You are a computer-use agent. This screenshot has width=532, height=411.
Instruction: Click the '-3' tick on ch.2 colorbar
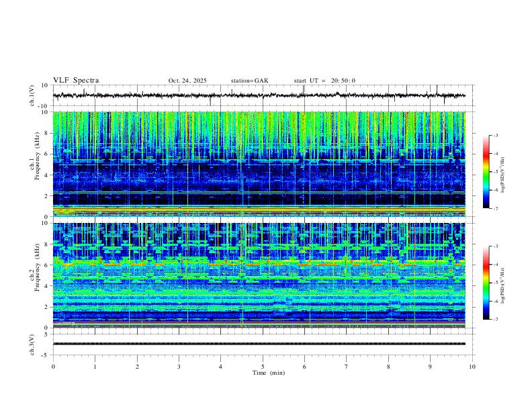coord(496,246)
